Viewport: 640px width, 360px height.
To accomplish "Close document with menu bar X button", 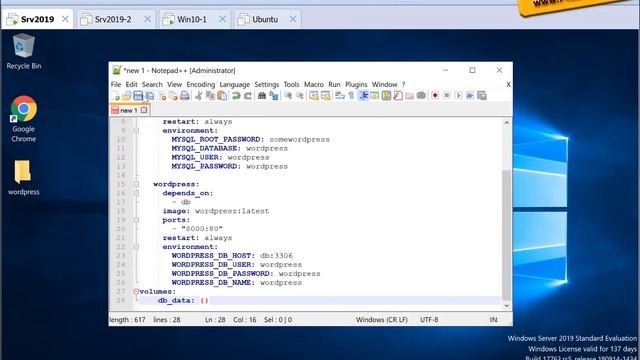I will point(508,84).
